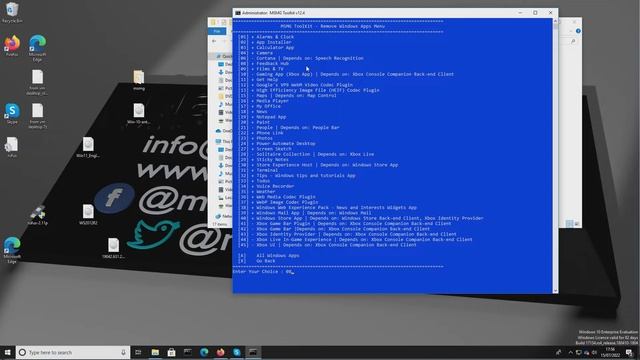Click the 'Enter Your Choice' prompt line

point(263,271)
